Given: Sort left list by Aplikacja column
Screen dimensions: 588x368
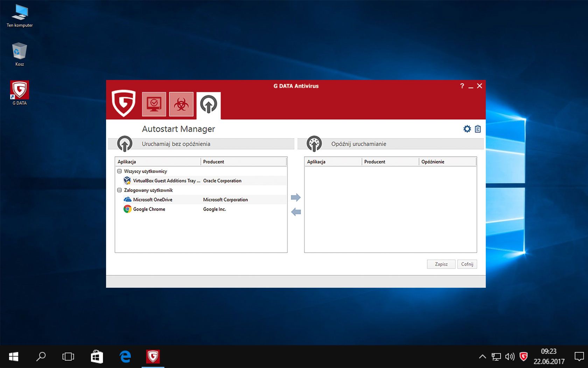Looking at the screenshot, I should (x=158, y=162).
